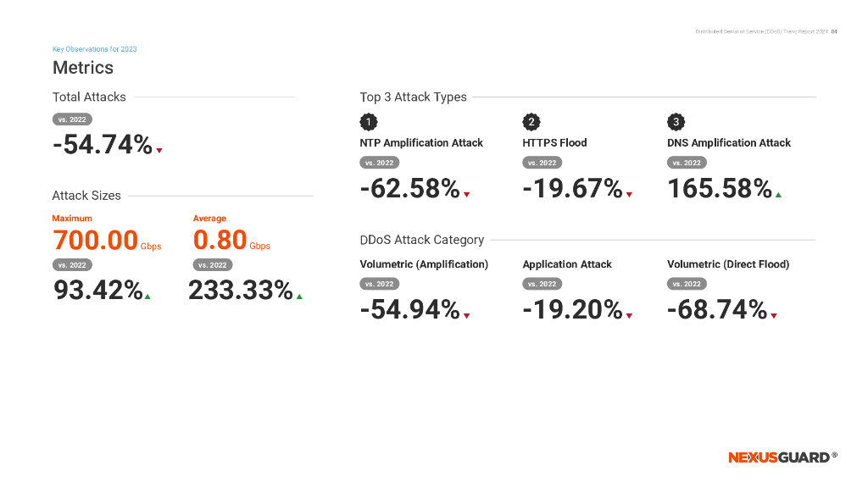Select the 0.80 Gbps average value
The width and height of the screenshot is (868, 488).
(231, 241)
